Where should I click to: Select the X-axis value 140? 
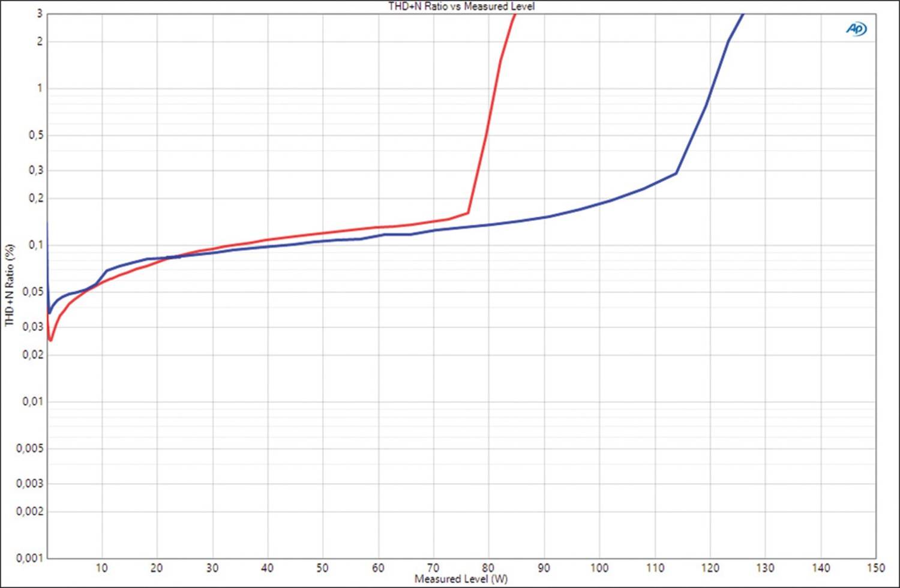(821, 568)
